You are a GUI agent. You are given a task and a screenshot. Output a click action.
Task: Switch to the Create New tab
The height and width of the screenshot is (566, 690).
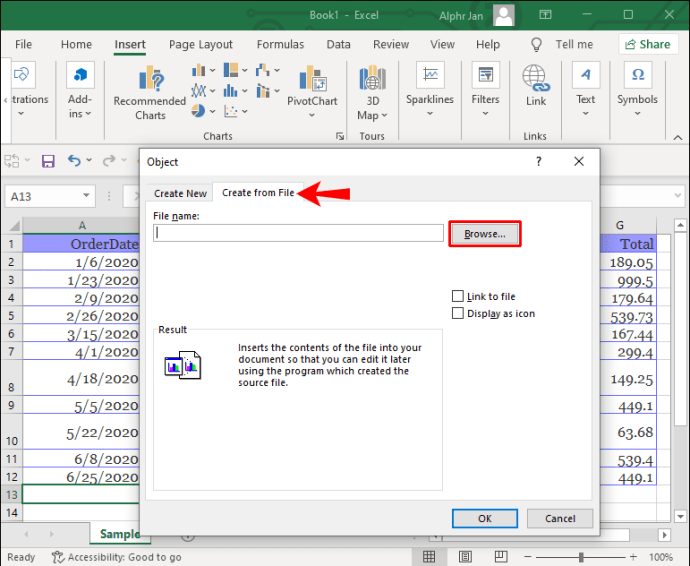[180, 193]
